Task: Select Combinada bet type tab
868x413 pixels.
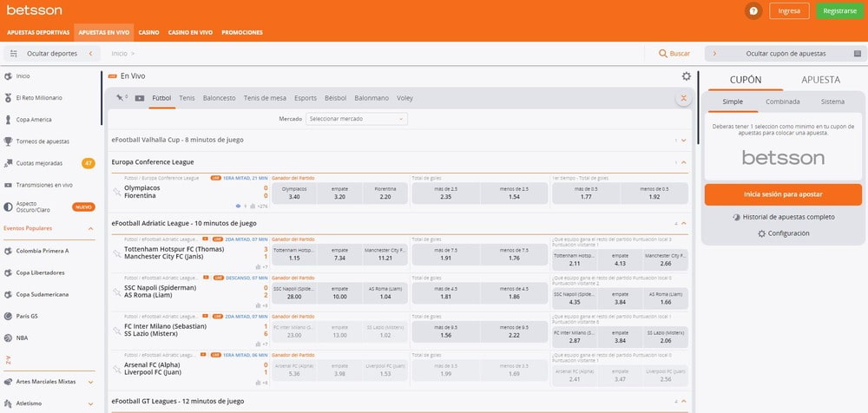Action: click(783, 102)
